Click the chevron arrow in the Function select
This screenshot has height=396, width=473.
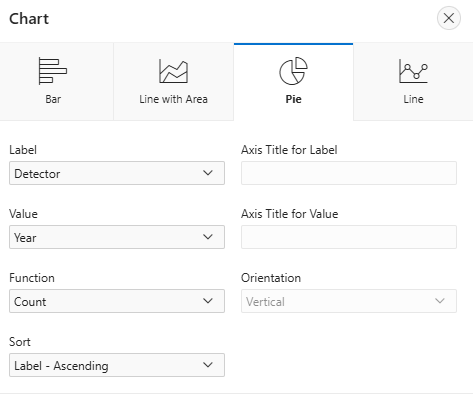point(208,301)
